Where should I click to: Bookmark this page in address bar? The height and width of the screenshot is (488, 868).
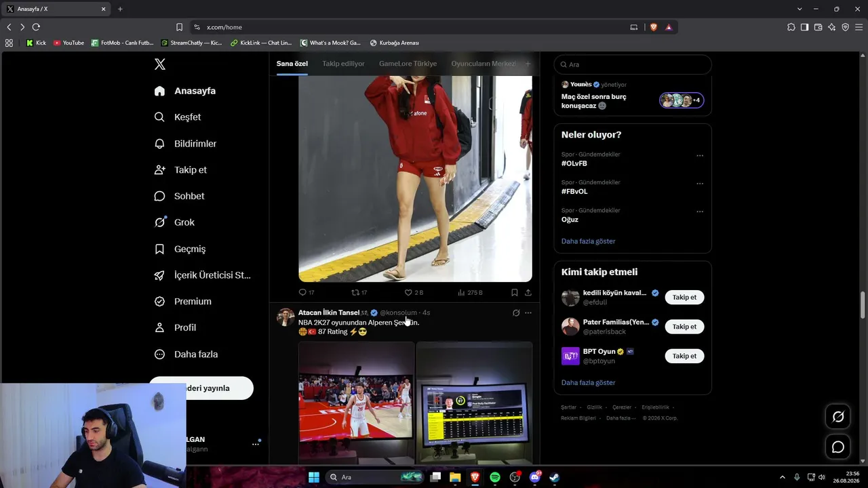point(179,27)
